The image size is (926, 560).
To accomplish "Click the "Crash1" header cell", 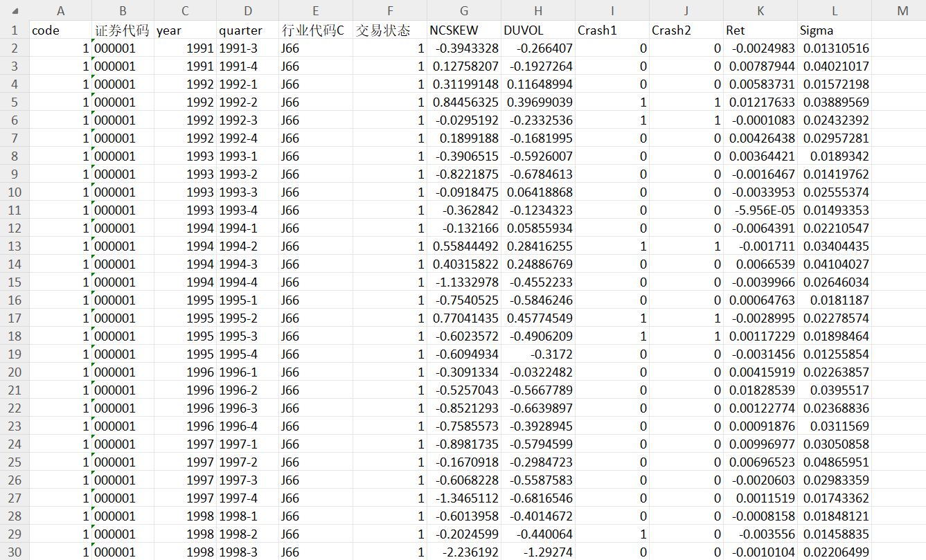I will coord(612,30).
